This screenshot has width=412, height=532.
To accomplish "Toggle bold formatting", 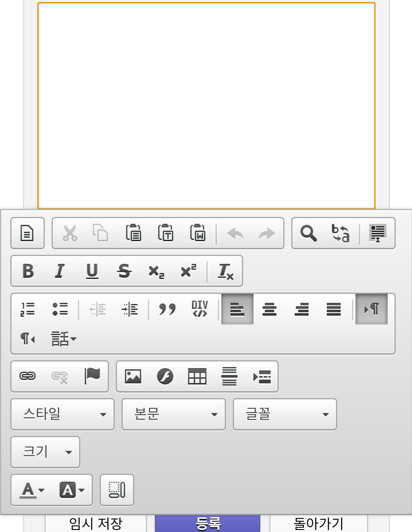I will 28,271.
